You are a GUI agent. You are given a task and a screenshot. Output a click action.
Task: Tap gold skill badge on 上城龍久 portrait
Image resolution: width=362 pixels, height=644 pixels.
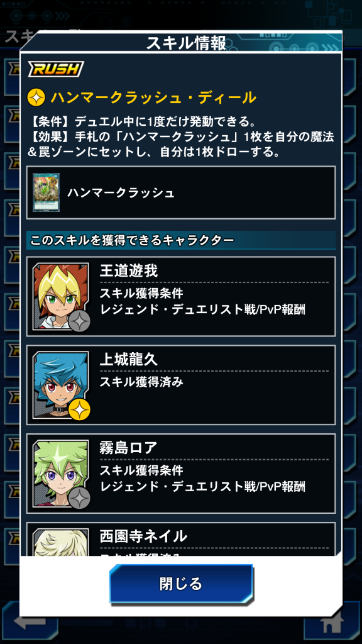coord(79,409)
